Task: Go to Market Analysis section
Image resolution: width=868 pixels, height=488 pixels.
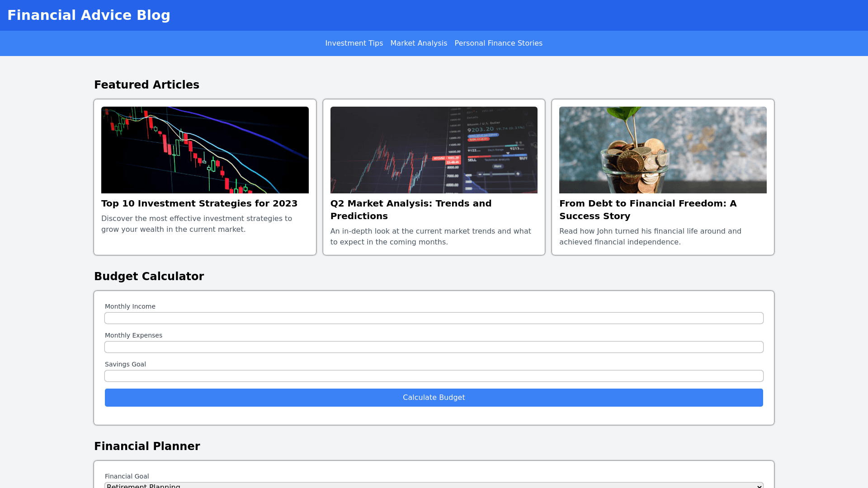Action: pyautogui.click(x=419, y=43)
